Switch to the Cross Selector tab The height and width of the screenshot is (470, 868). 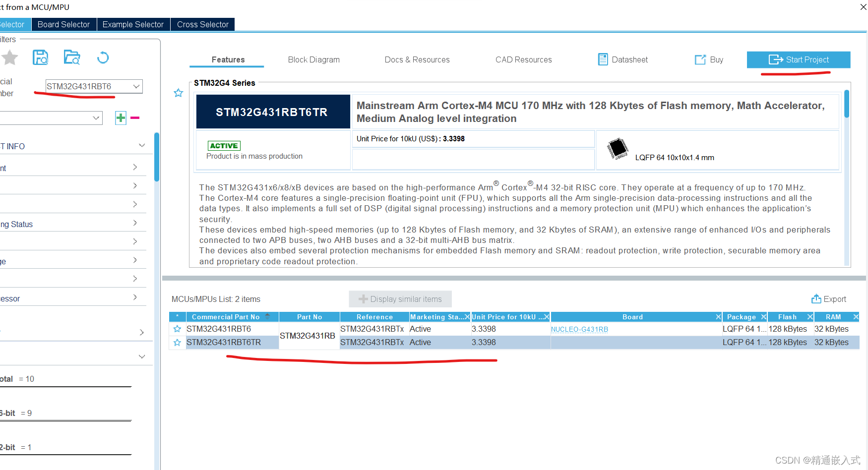(202, 24)
